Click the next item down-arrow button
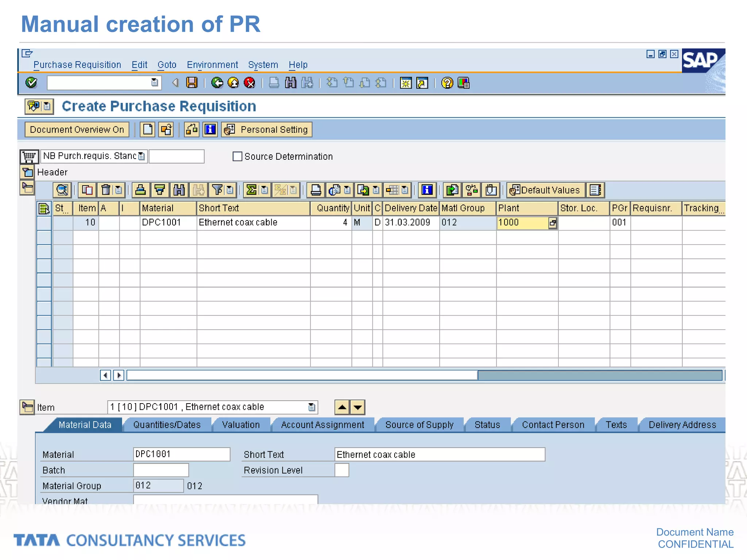This screenshot has height=560, width=747. [358, 407]
